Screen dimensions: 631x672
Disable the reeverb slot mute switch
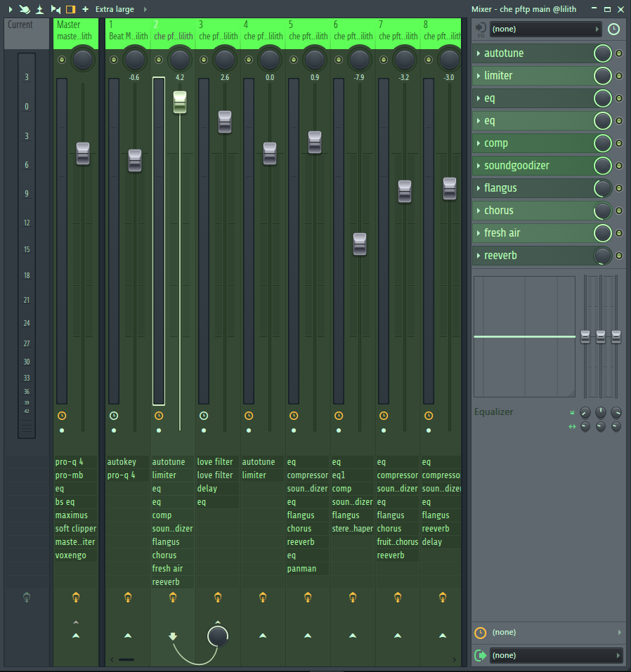619,256
